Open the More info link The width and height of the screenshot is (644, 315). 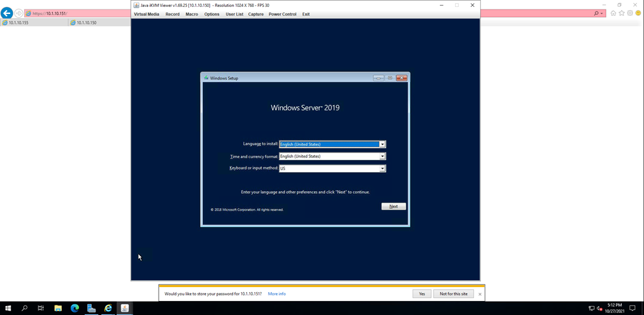coord(277,294)
